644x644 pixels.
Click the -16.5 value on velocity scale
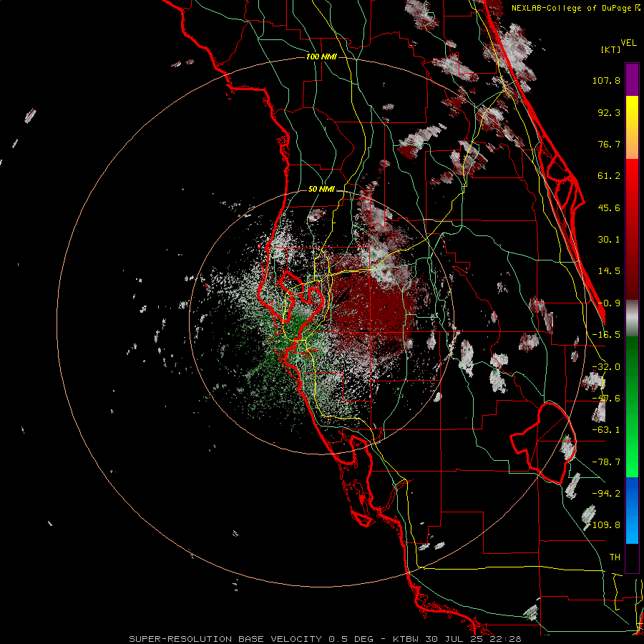point(606,335)
